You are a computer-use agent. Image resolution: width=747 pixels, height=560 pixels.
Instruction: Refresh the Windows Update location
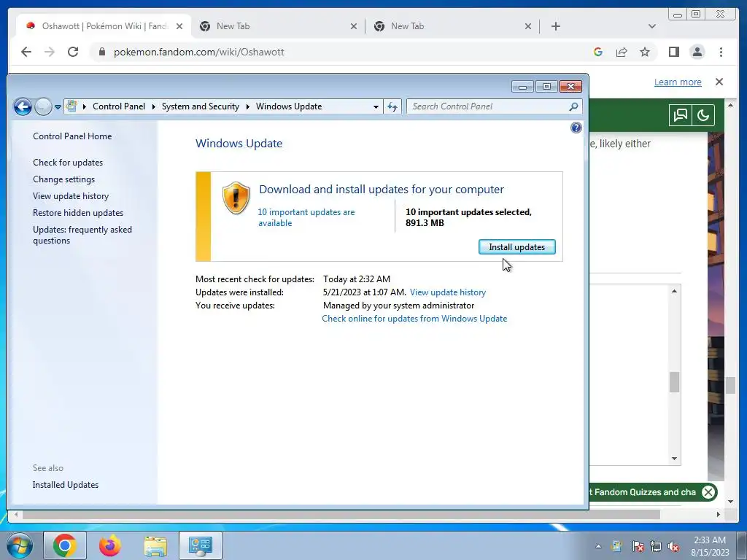point(392,106)
